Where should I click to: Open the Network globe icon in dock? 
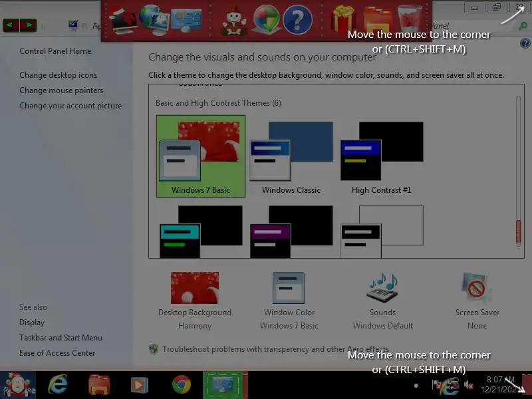click(154, 21)
